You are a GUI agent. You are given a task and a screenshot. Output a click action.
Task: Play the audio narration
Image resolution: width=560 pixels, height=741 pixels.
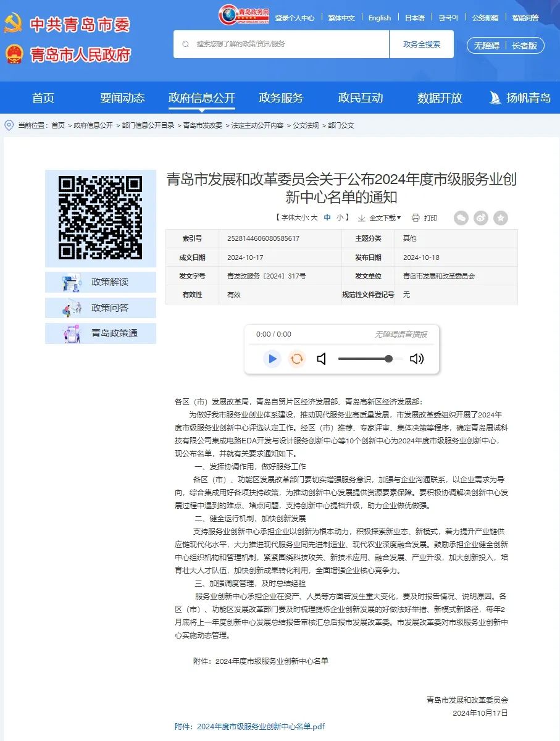272,359
